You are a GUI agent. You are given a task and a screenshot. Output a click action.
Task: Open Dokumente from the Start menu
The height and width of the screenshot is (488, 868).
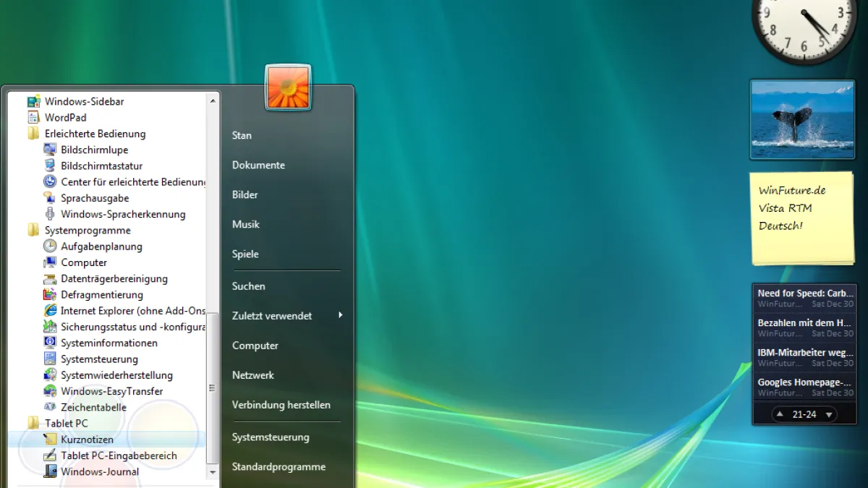[x=258, y=165]
